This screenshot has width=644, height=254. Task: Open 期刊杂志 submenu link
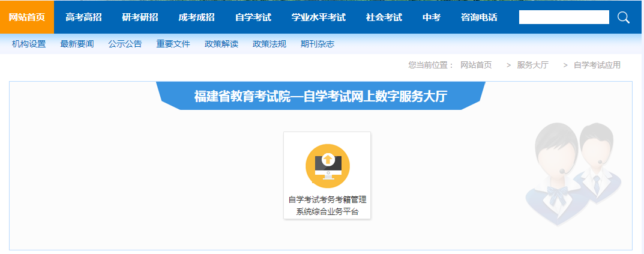tap(317, 44)
